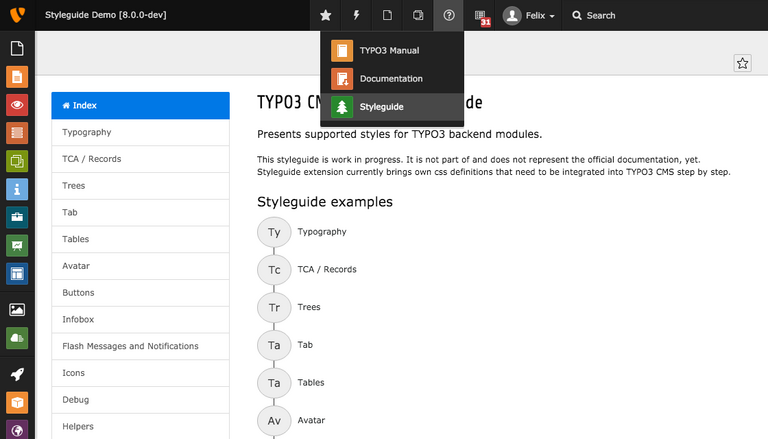Open the brown form/list module icon
Image resolution: width=768 pixels, height=439 pixels.
click(17, 133)
